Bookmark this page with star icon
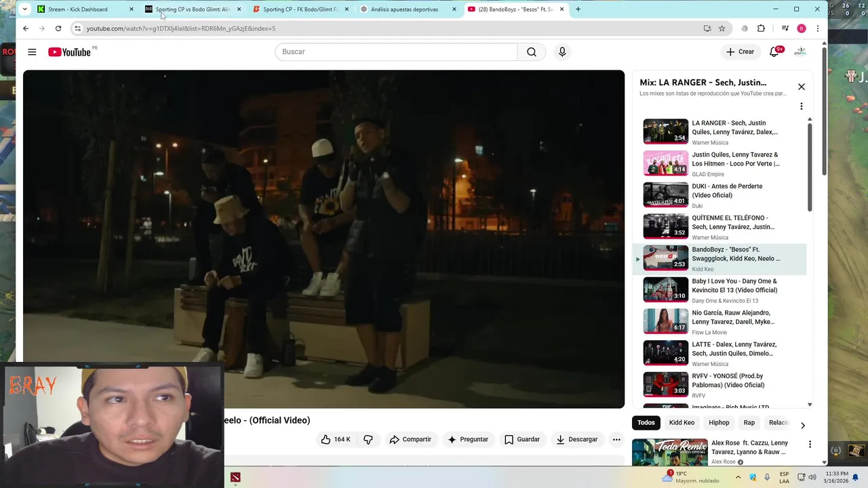Screen dimensions: 868x488 (722, 28)
